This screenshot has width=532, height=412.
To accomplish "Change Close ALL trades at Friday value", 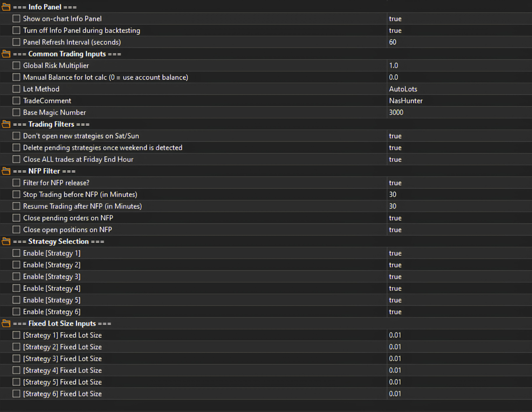I will click(459, 159).
